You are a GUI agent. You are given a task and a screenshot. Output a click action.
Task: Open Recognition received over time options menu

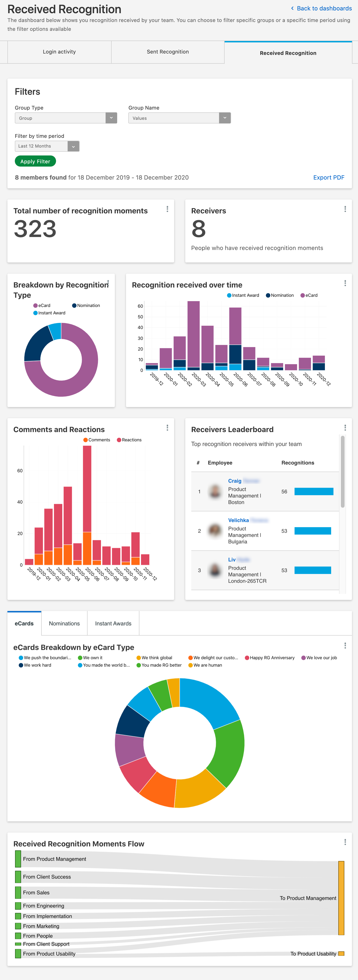(345, 283)
